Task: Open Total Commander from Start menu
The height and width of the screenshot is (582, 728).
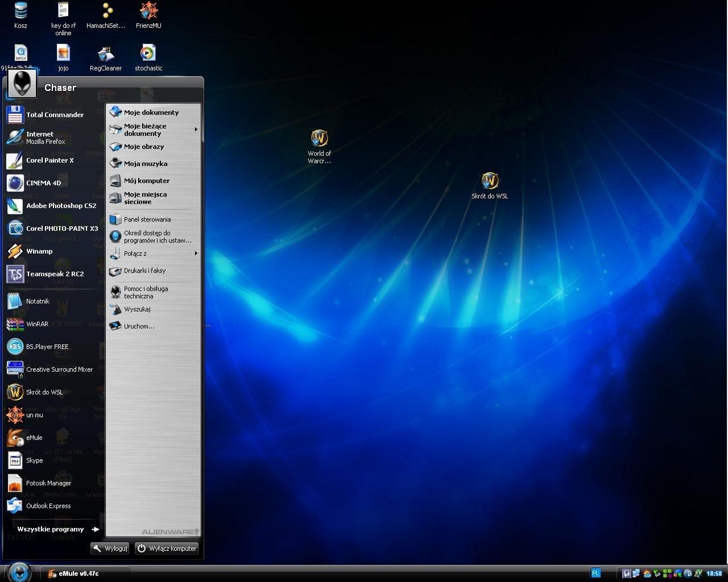Action: point(54,115)
